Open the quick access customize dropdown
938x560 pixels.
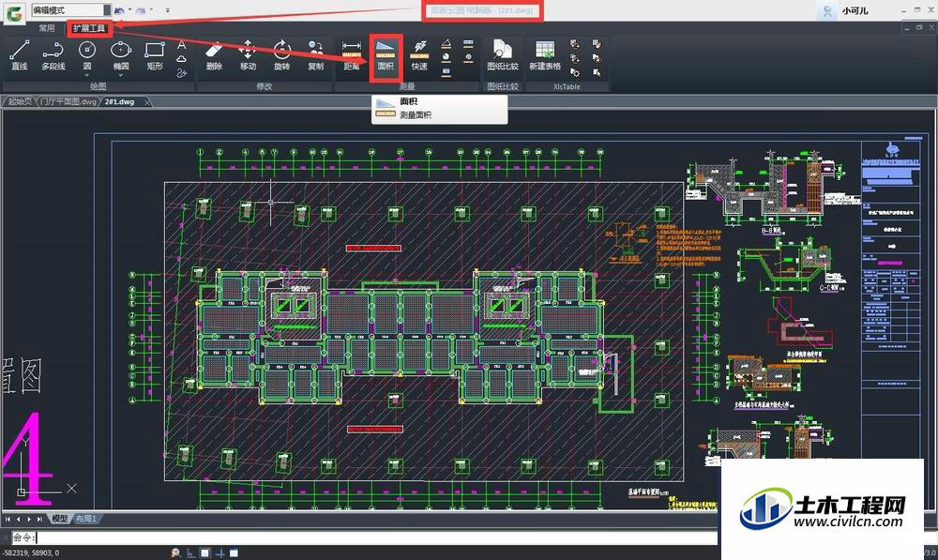(x=168, y=10)
